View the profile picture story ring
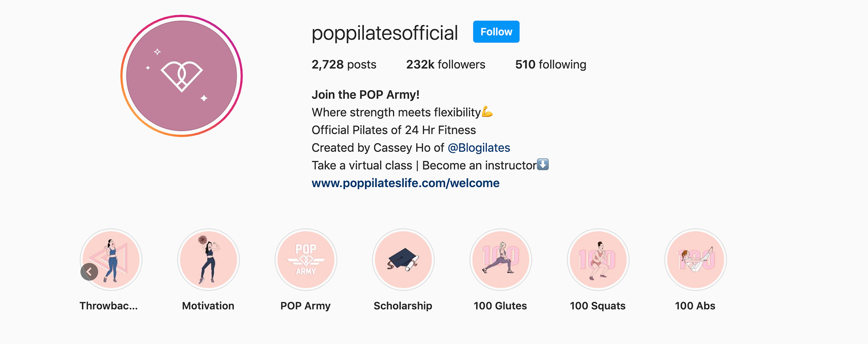Screen dimensions: 868x344 [182, 76]
